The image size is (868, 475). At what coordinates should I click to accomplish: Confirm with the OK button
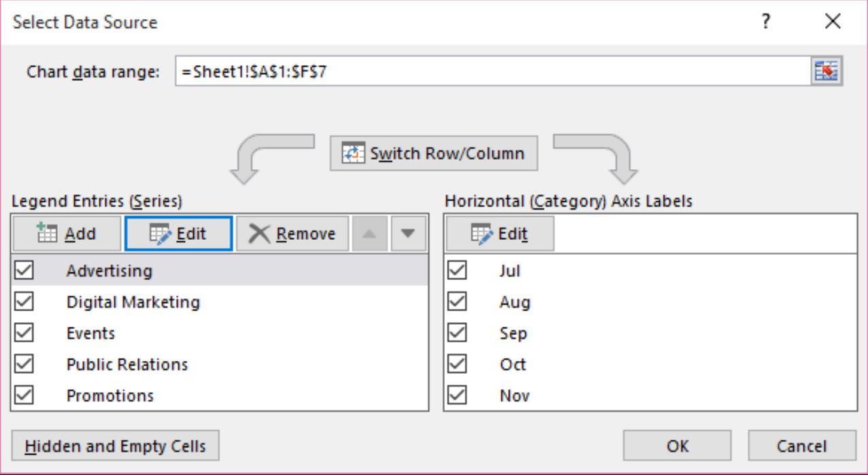(677, 446)
